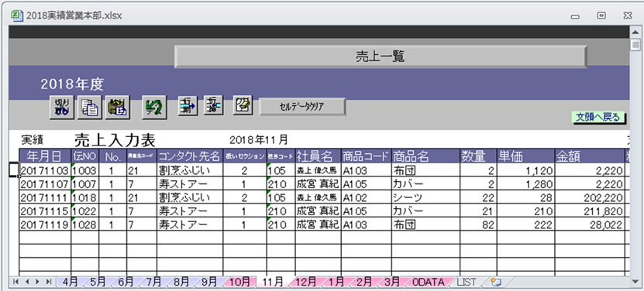Select slip number cell 1018

tap(85, 197)
